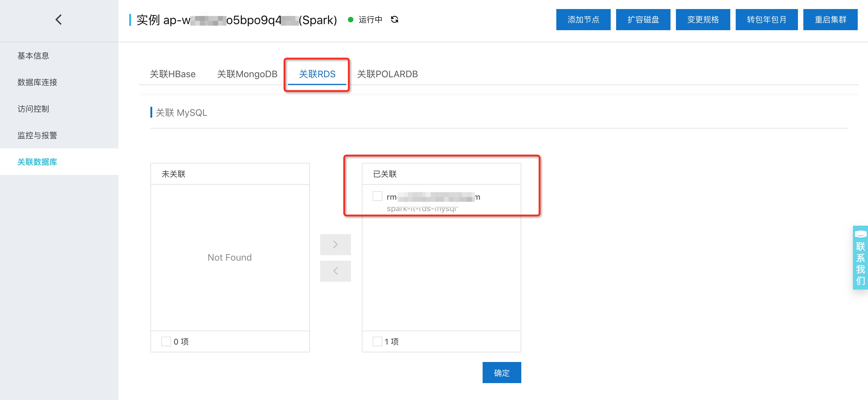The height and width of the screenshot is (400, 868).
Task: Click the 扩容磁盘 button
Action: click(643, 20)
